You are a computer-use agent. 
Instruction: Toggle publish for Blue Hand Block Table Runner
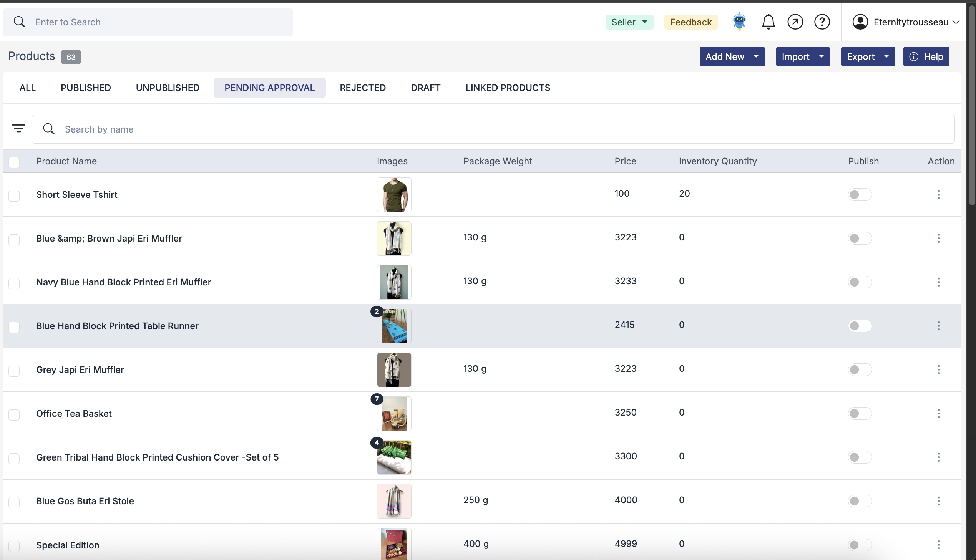860,326
